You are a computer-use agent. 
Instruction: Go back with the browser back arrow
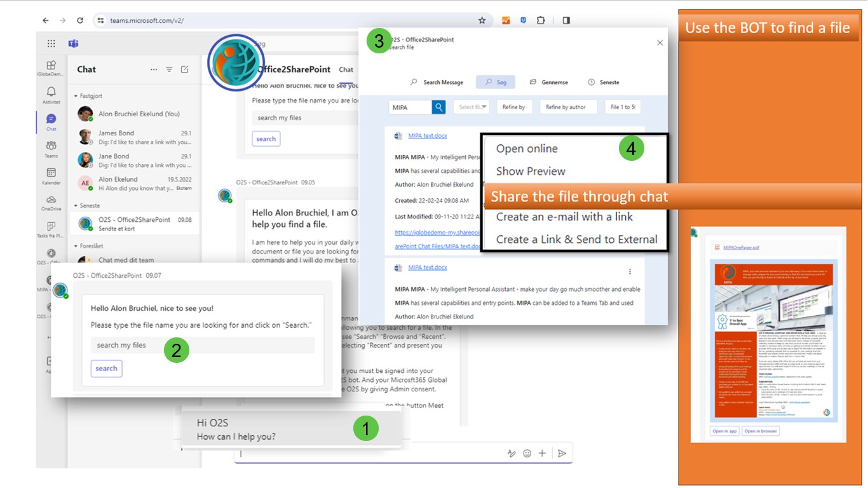coord(46,20)
